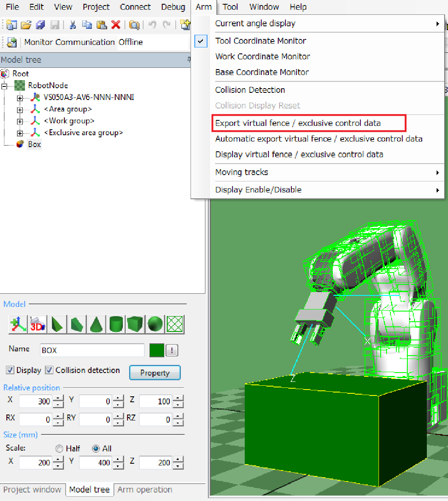Select the Half scale radio button
The width and height of the screenshot is (448, 501).
coord(59,448)
